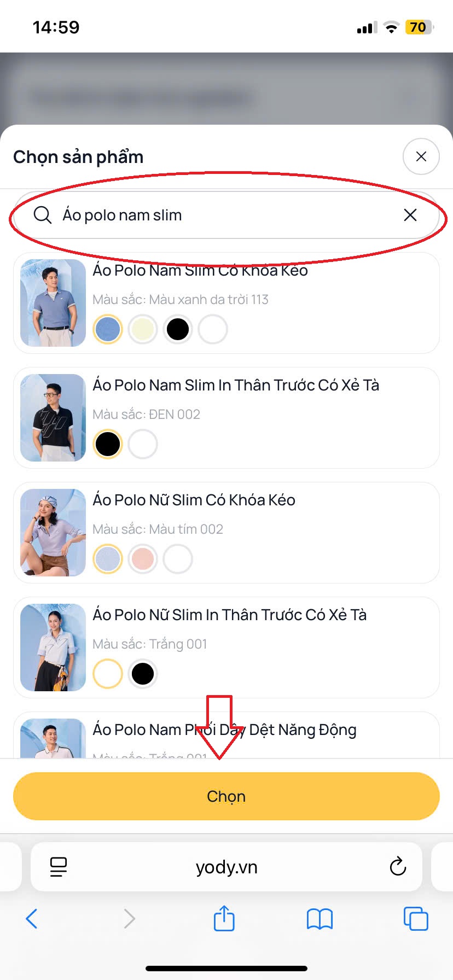Screen dimensions: 453x980
Task: Select black color for Nữ Slim In Thân Trước
Action: coord(143,674)
